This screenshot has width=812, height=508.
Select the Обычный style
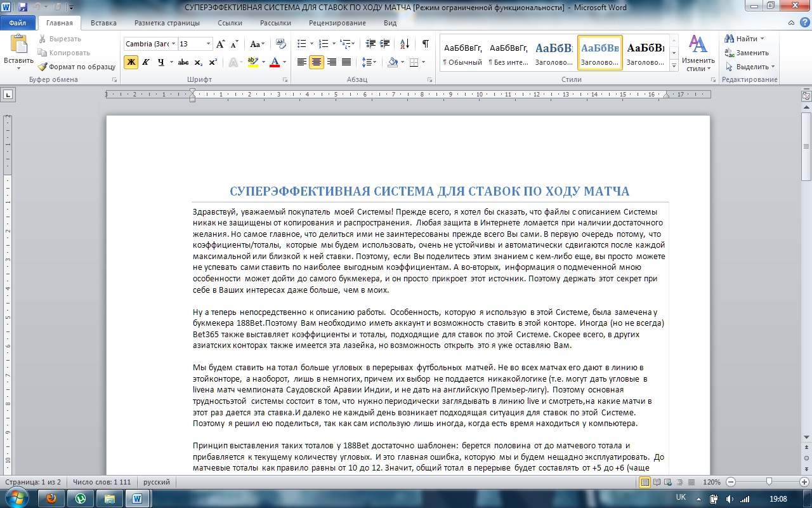click(462, 53)
